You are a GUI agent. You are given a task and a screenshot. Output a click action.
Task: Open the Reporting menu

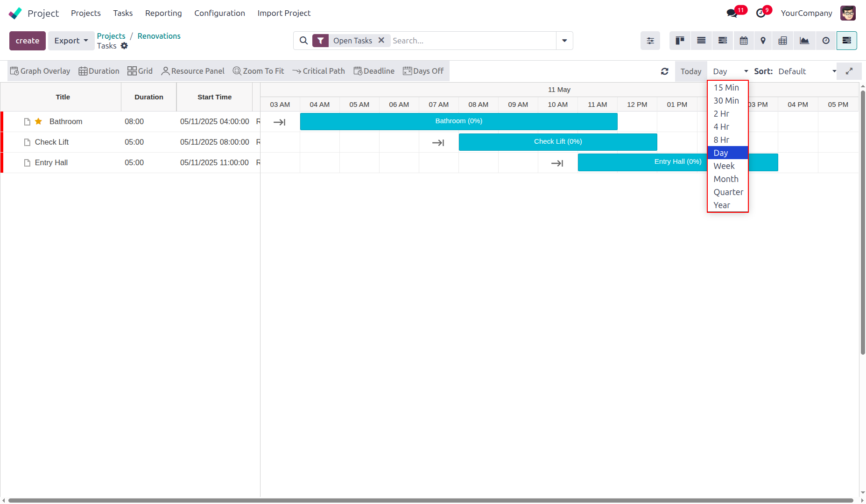[163, 13]
